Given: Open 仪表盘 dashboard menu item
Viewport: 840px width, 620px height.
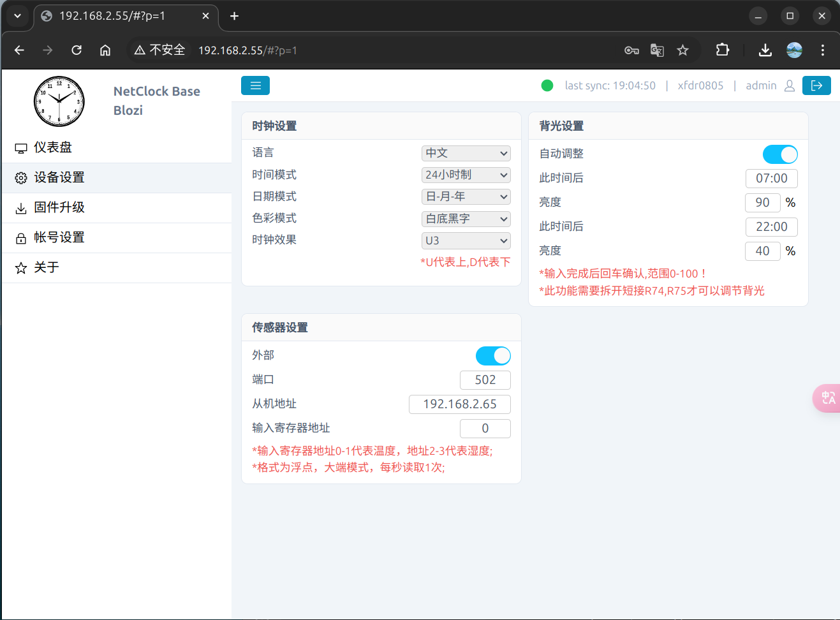Looking at the screenshot, I should click(117, 147).
